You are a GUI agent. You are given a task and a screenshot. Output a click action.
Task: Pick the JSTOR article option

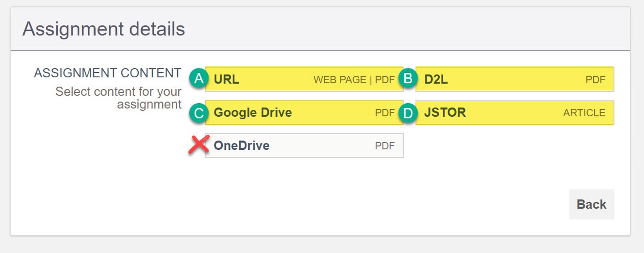515,113
